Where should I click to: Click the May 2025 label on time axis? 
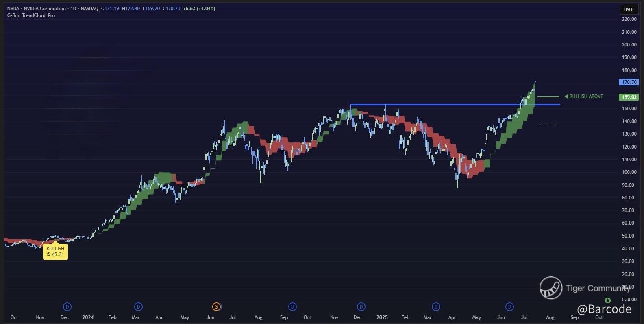[476, 317]
